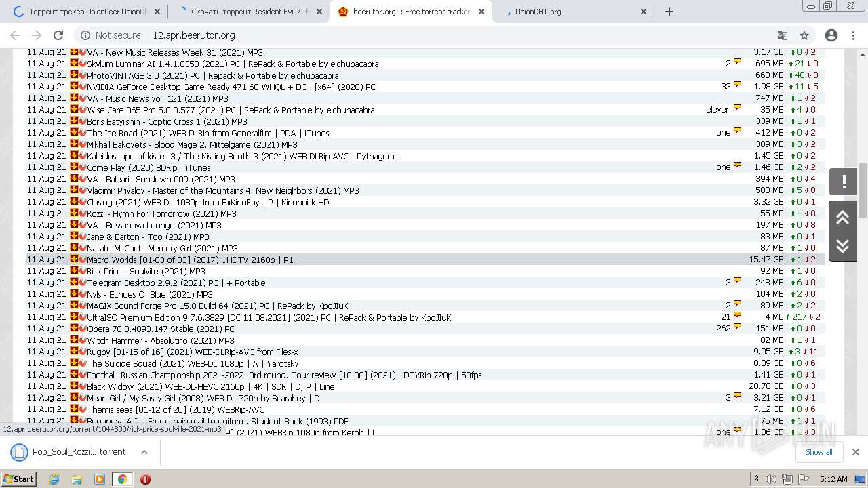868x488 pixels.
Task: Open comments bubble on Opera 78 row
Action: 737,328
